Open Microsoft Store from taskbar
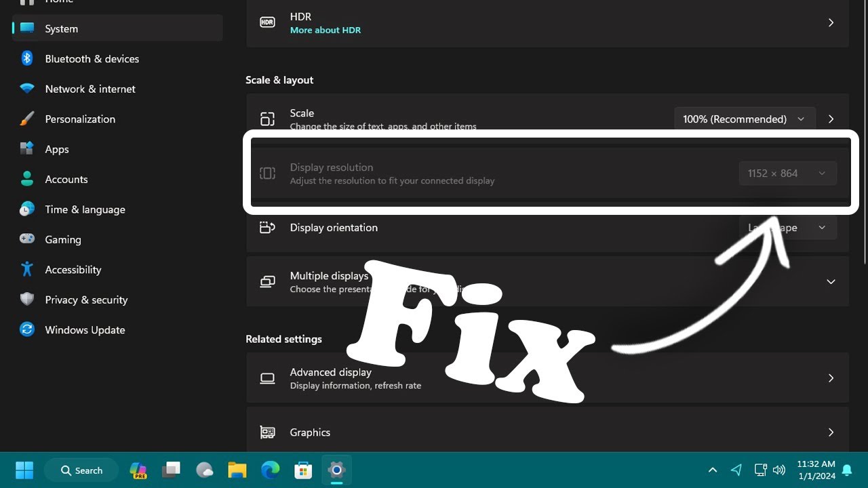 pos(303,470)
